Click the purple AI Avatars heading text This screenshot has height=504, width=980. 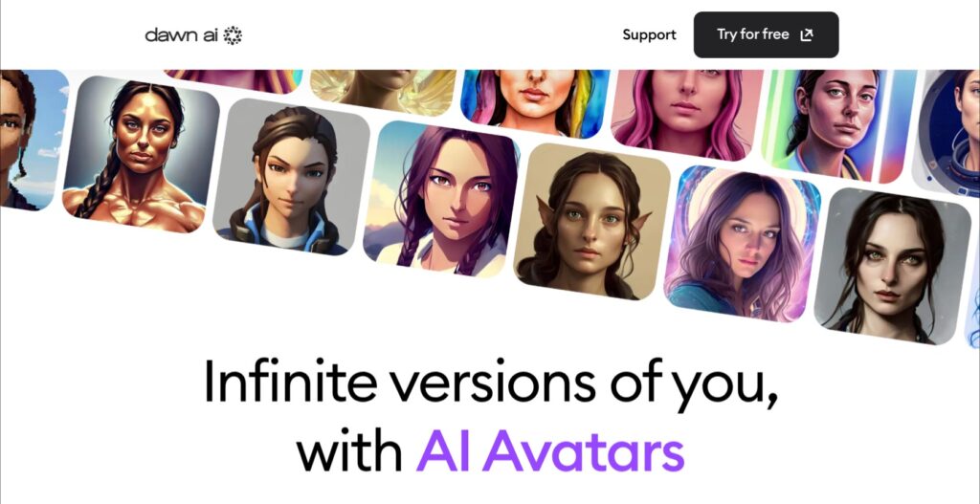coord(550,450)
